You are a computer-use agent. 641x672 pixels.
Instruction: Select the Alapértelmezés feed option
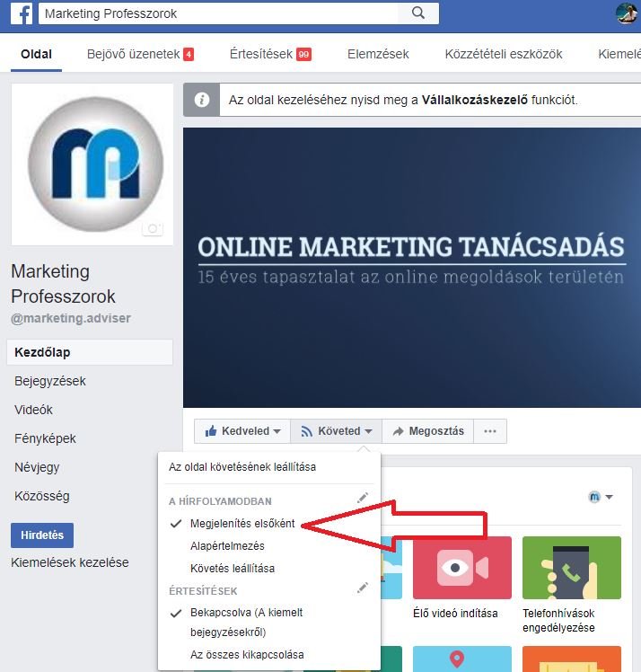(227, 546)
